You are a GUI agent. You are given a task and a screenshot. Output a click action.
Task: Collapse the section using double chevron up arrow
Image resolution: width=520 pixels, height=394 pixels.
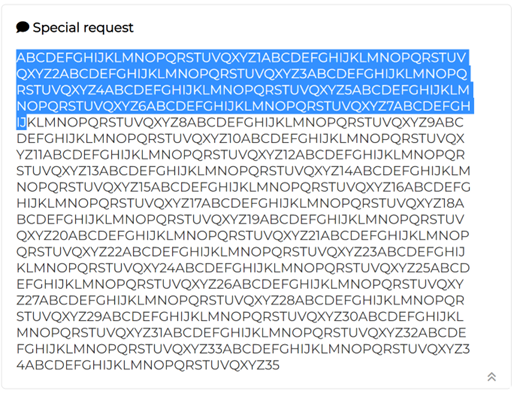click(492, 377)
